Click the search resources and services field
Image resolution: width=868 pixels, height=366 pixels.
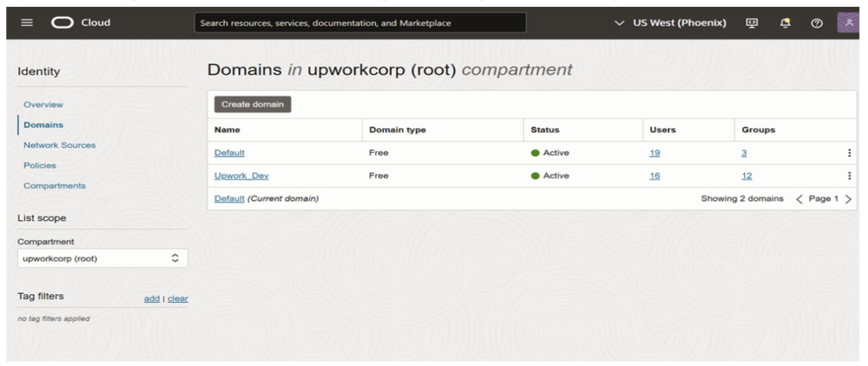360,22
